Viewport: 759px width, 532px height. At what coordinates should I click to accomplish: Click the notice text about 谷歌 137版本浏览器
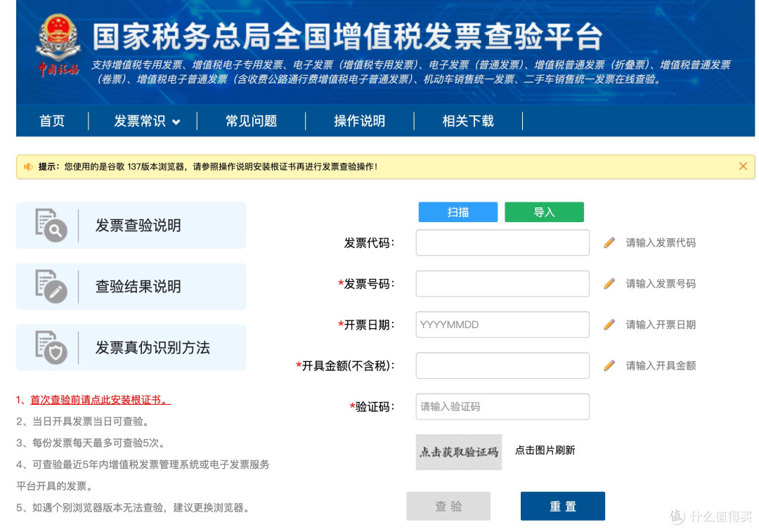[x=221, y=167]
